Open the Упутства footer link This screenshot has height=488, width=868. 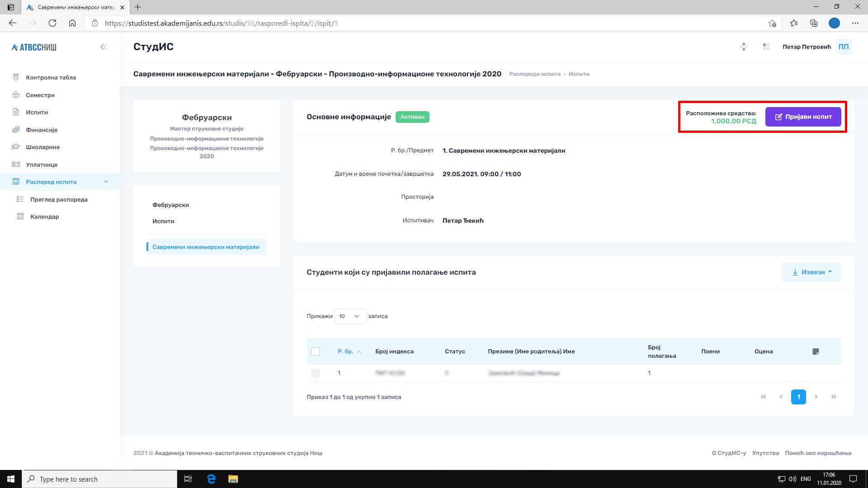765,453
